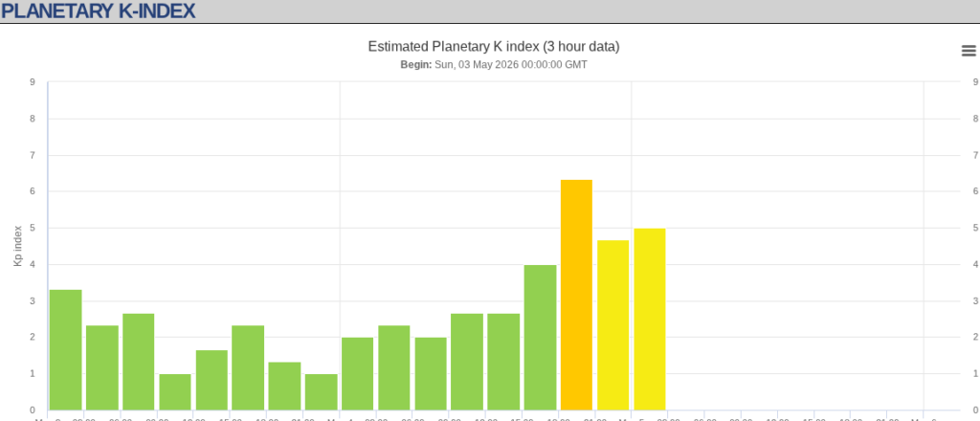Screen dimensions: 980x421
Task: Open the chart hamburger menu icon
Action: (969, 51)
